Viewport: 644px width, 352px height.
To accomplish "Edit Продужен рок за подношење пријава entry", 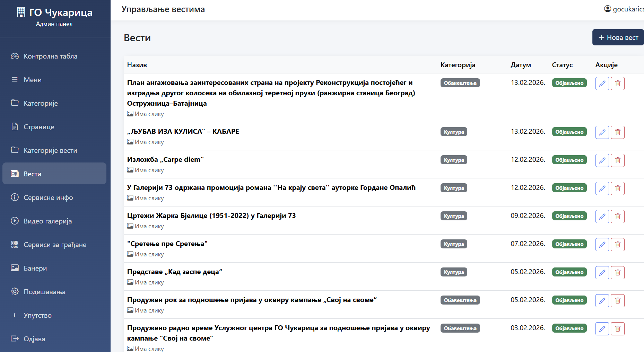I will click(x=602, y=301).
